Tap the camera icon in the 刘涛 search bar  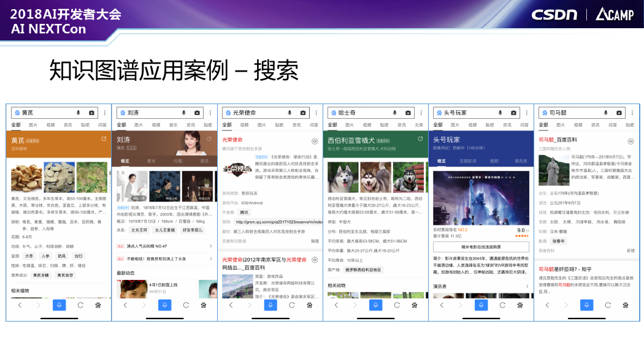click(197, 113)
